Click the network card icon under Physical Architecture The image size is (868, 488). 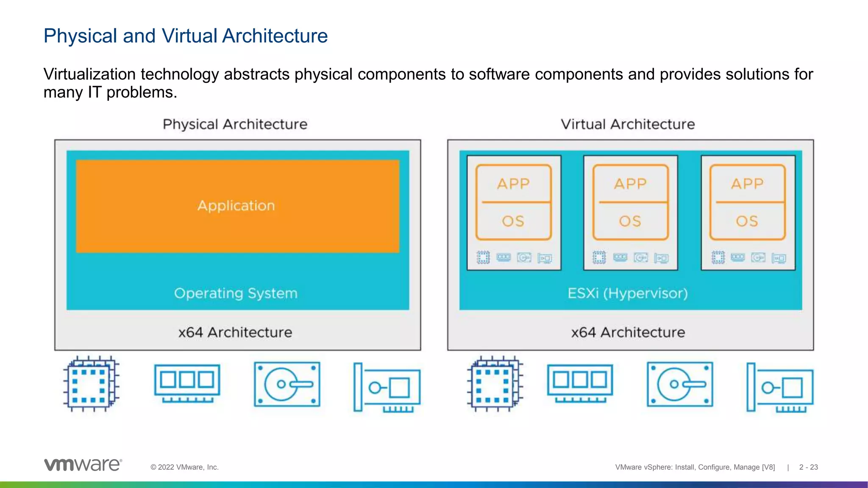tap(387, 387)
